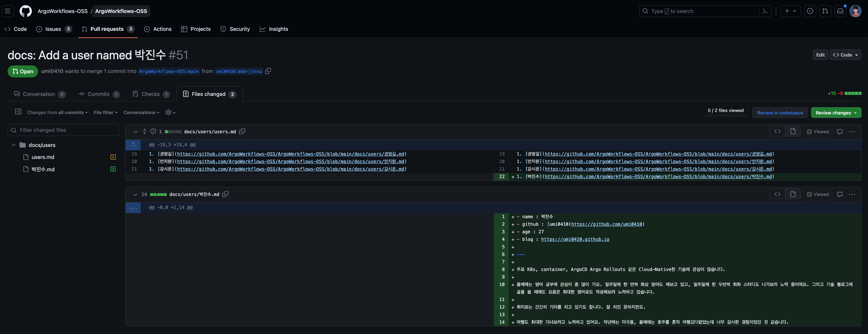Open the Insights tab

click(x=274, y=29)
